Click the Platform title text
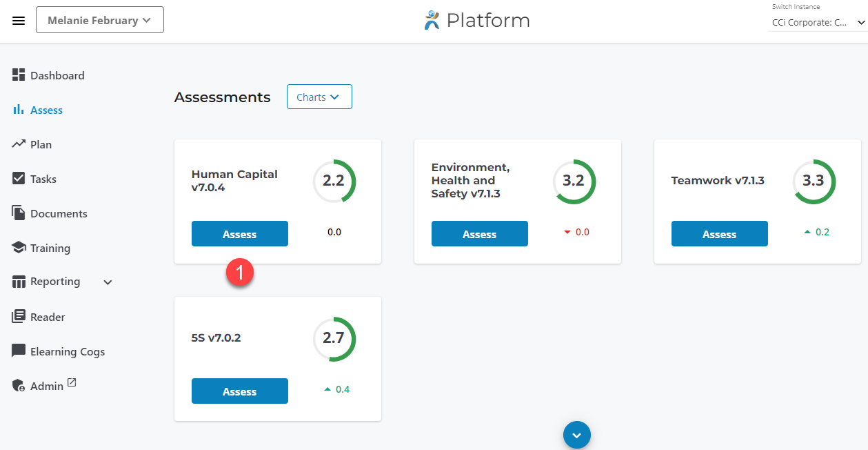This screenshot has height=450, width=868. click(488, 20)
